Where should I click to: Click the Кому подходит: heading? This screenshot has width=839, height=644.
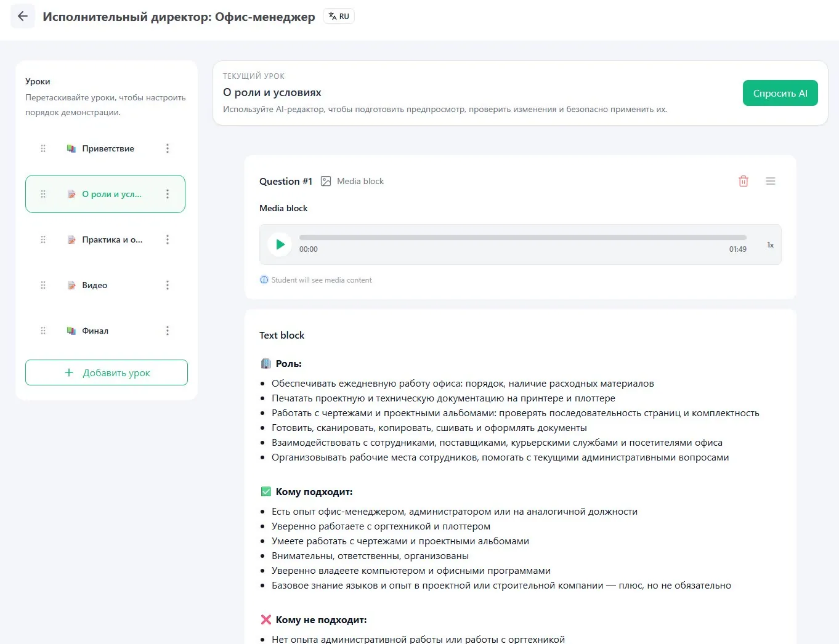point(314,492)
